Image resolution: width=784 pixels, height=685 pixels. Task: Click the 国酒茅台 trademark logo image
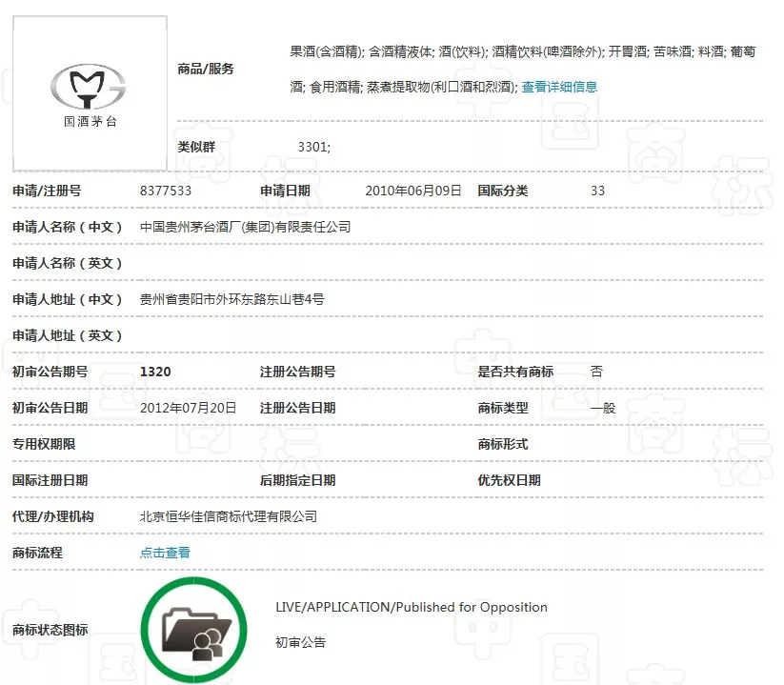pyautogui.click(x=90, y=93)
